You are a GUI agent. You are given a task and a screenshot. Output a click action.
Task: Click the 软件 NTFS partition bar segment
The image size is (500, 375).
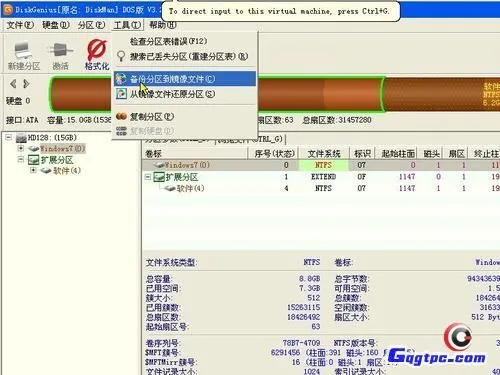442,94
